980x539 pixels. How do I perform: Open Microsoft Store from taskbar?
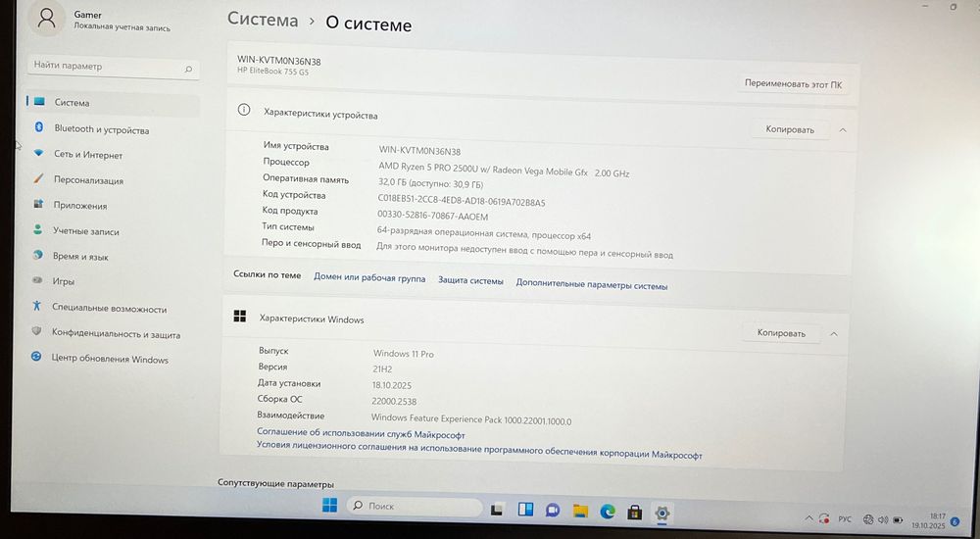(635, 513)
